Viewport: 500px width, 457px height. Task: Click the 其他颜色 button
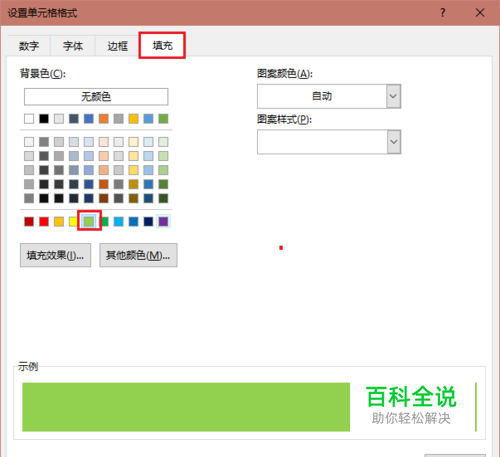(x=138, y=255)
